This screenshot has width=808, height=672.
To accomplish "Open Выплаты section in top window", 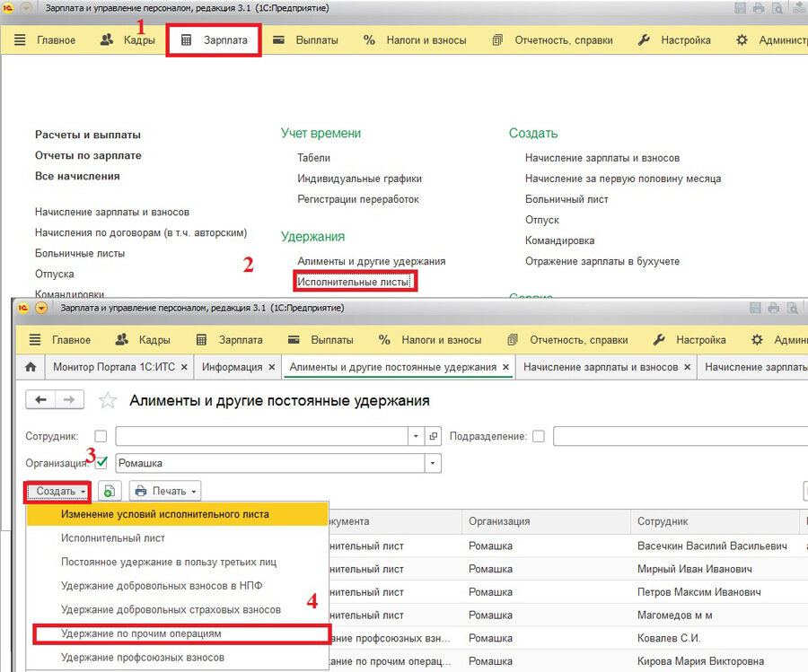I will click(305, 40).
